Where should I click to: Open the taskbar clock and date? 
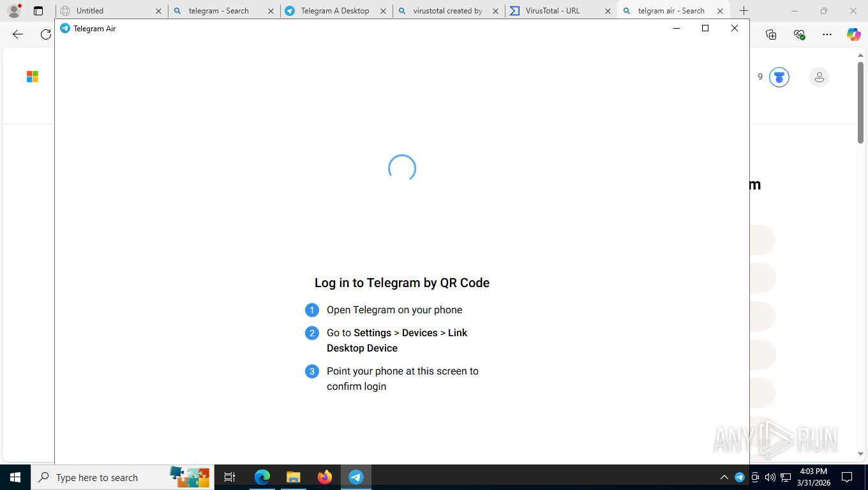point(814,477)
